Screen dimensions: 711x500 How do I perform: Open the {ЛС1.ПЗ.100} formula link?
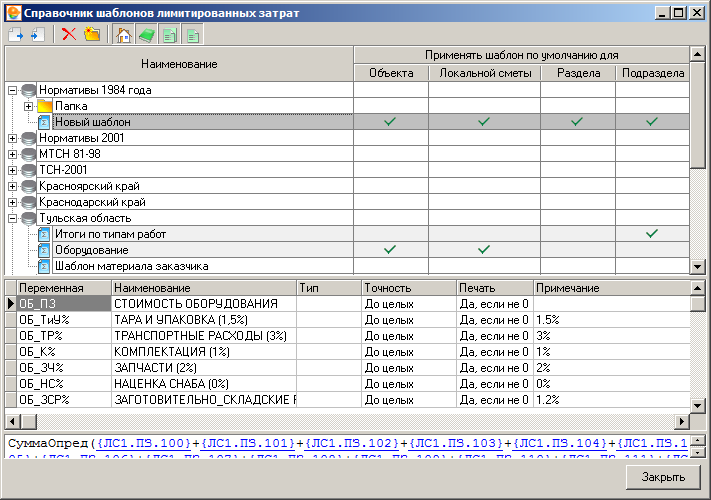click(x=144, y=443)
